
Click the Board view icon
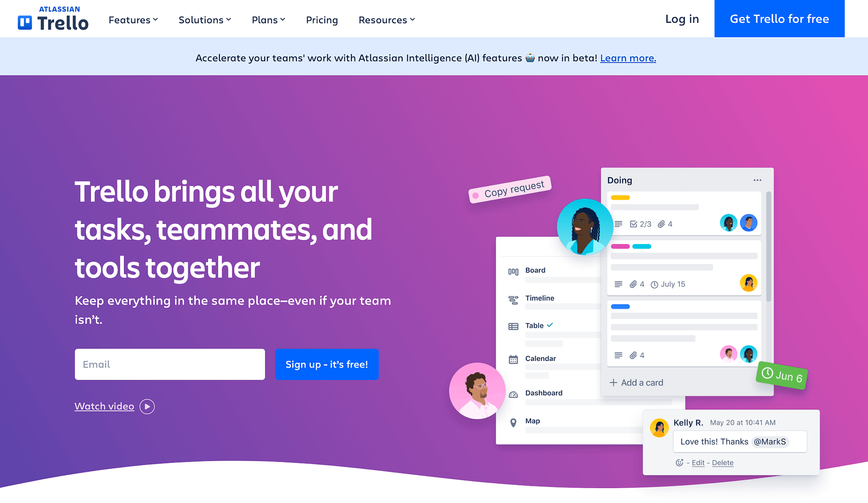[513, 272]
